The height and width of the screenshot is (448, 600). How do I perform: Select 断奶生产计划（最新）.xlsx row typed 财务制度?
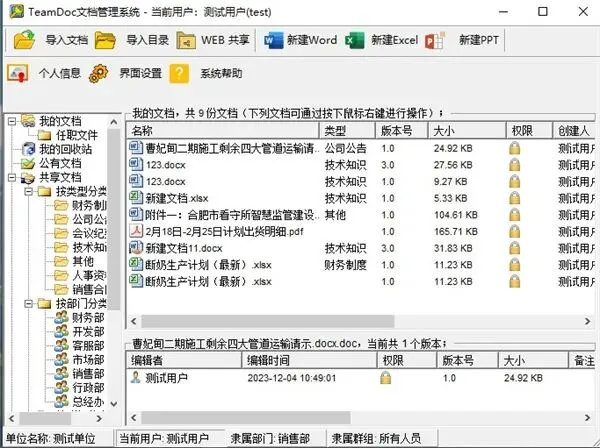point(361,265)
